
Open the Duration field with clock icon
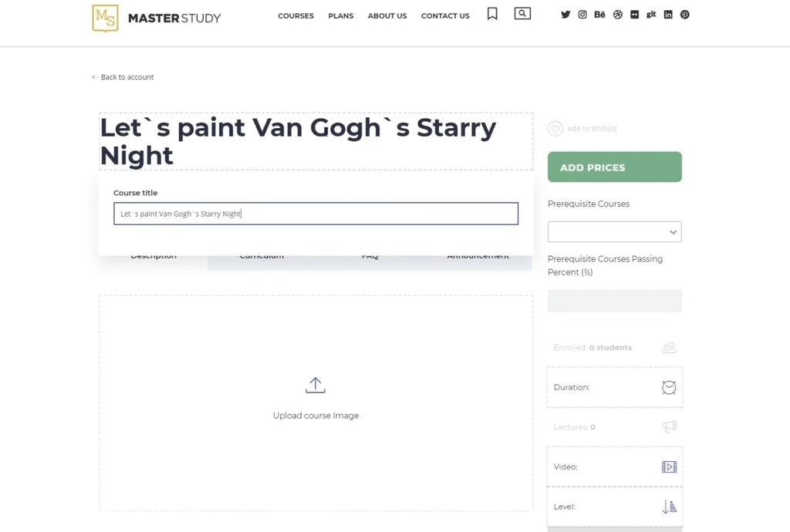click(614, 387)
